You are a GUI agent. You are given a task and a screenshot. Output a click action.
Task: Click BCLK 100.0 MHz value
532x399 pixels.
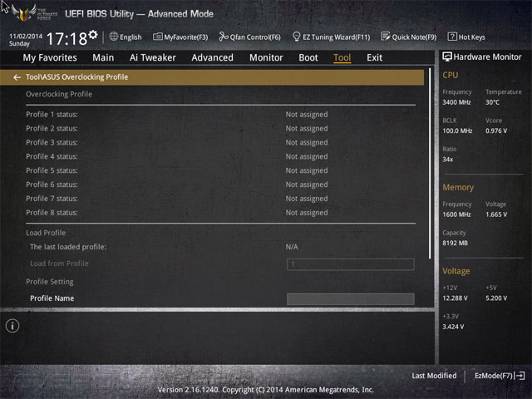pyautogui.click(x=457, y=131)
